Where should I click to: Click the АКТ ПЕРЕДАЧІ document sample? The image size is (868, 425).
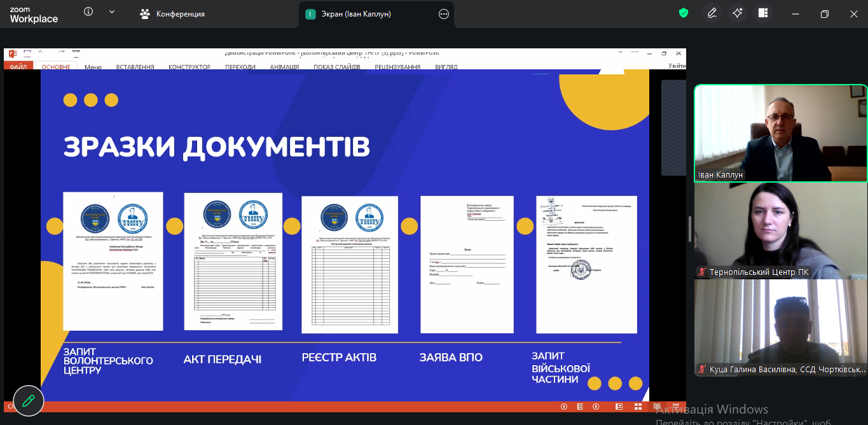tap(233, 261)
